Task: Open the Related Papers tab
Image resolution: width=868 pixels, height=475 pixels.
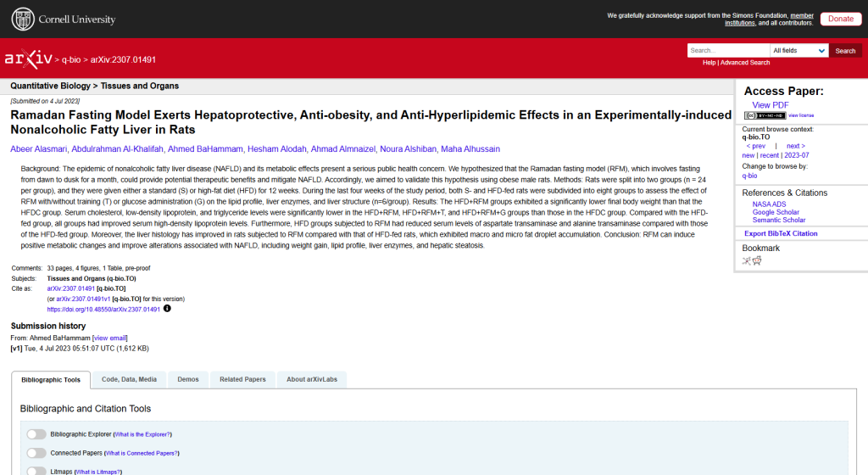Action: coord(242,379)
